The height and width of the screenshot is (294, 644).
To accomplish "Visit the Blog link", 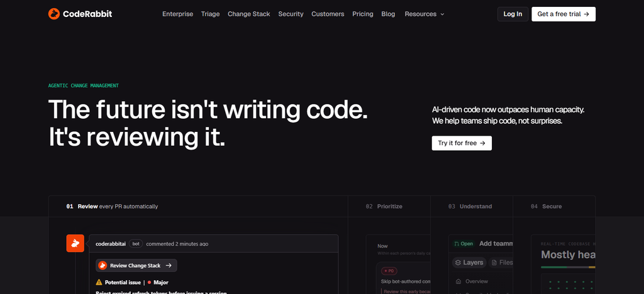I will click(388, 14).
